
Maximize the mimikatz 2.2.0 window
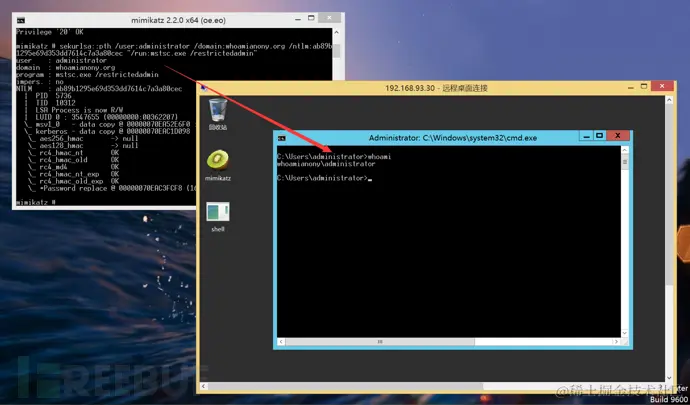coord(311,18)
